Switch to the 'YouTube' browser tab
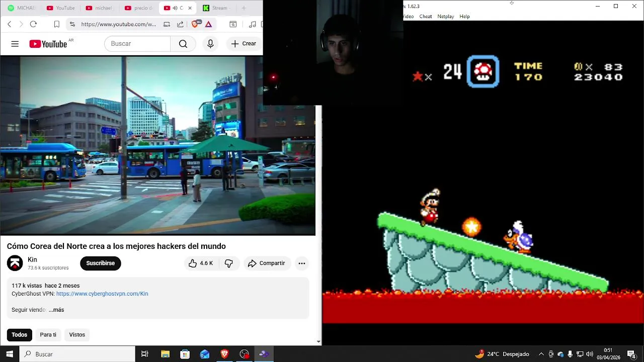Screen dimensions: 644x362 point(60,8)
